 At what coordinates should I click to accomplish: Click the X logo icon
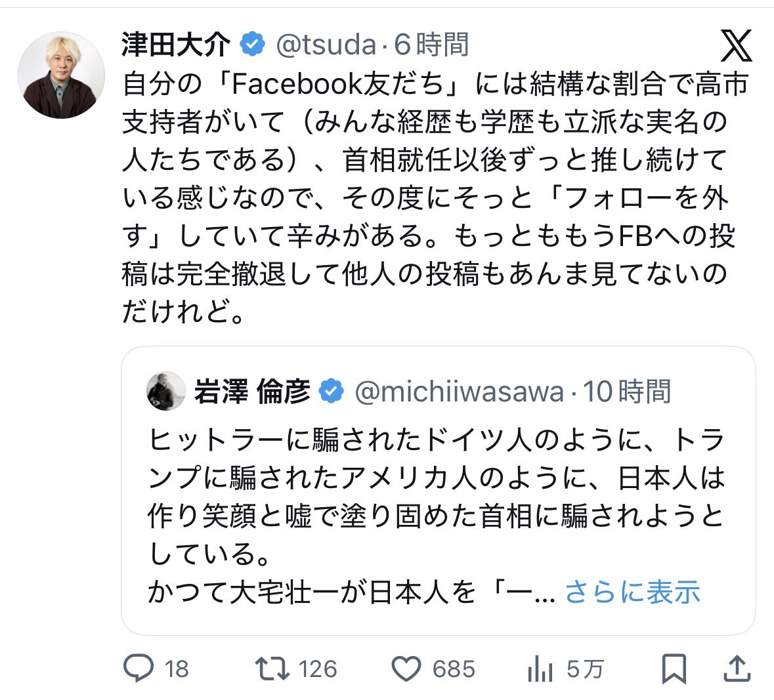737,45
